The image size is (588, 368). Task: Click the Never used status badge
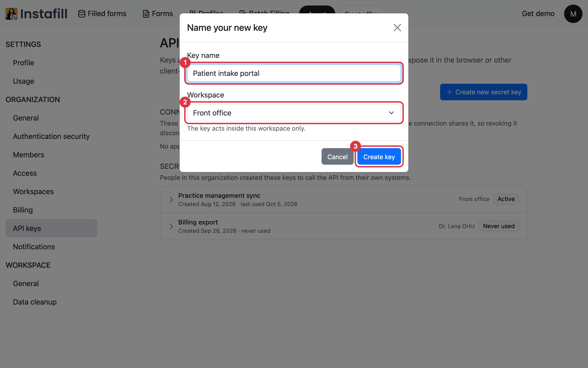pyautogui.click(x=499, y=226)
